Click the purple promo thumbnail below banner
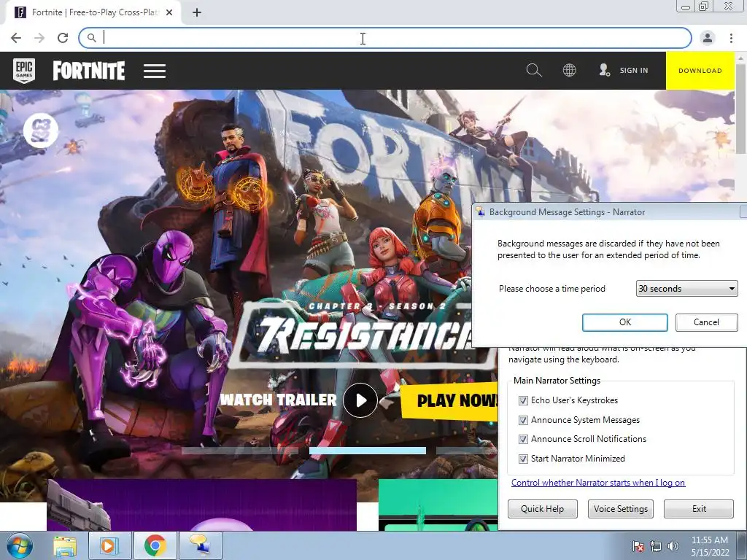This screenshot has width=747, height=560. [201, 505]
